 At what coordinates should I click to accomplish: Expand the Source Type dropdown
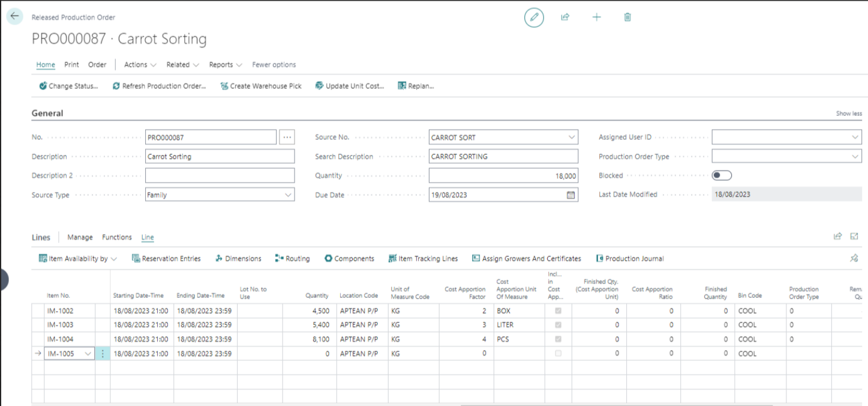point(287,195)
